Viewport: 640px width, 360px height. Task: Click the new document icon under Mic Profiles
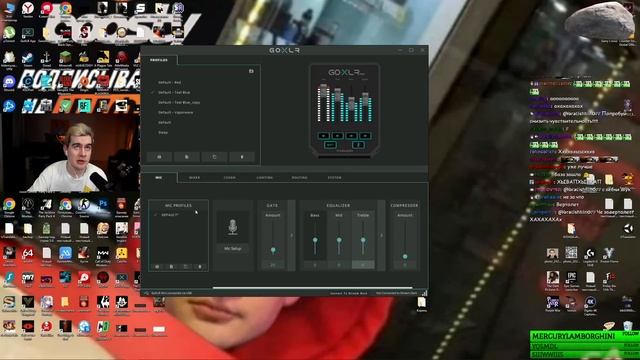pyautogui.click(x=171, y=267)
